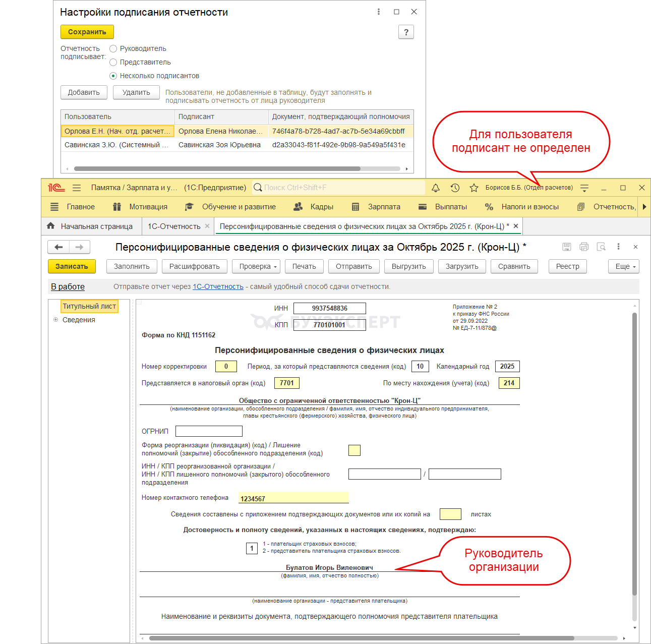Click the Налоги и взносы percent icon
The width and height of the screenshot is (651, 644).
coord(489,207)
